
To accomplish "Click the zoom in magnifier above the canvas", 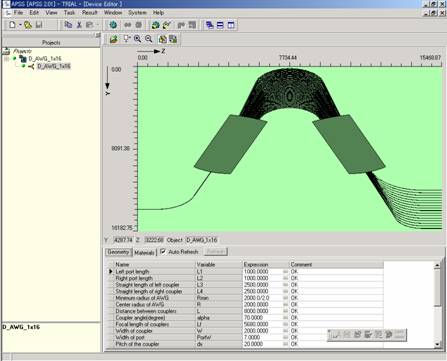I will [137, 39].
